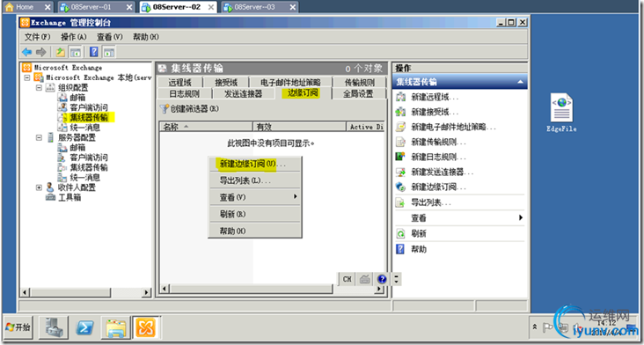Open 查看 submenu in actions pane
The height and width of the screenshot is (345, 644).
(x=459, y=218)
